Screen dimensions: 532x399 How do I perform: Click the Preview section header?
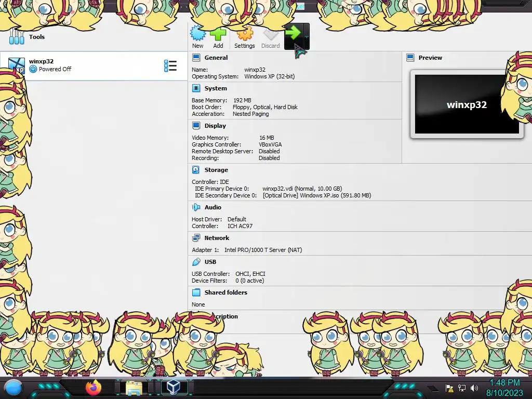click(x=430, y=58)
